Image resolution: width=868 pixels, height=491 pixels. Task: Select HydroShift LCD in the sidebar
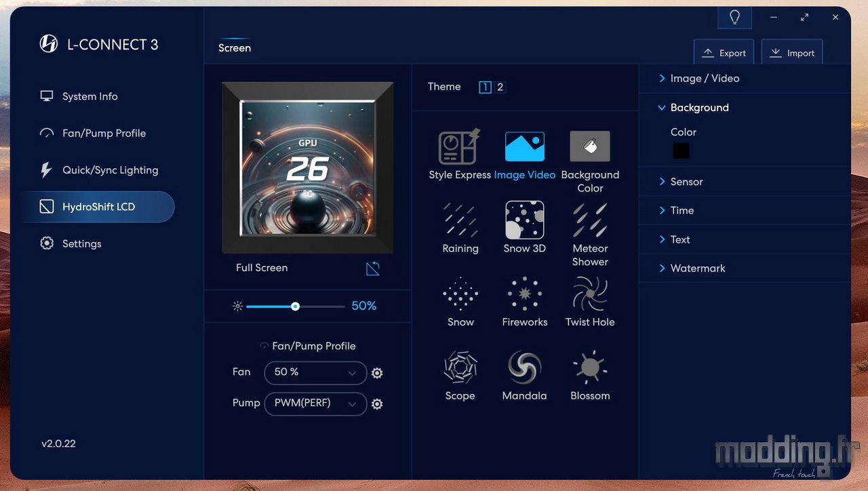click(97, 207)
